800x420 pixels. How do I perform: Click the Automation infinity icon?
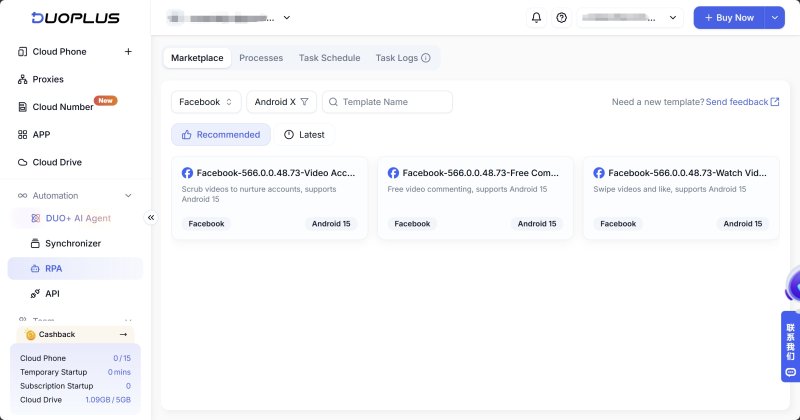pos(22,195)
